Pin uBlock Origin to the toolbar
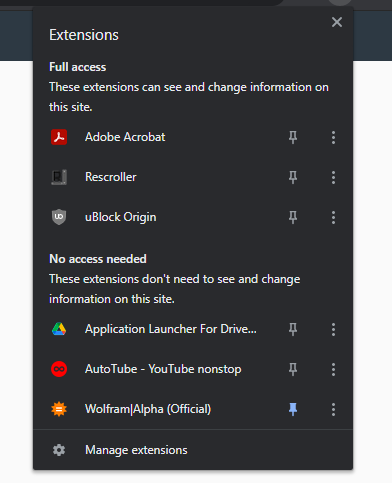 point(293,217)
